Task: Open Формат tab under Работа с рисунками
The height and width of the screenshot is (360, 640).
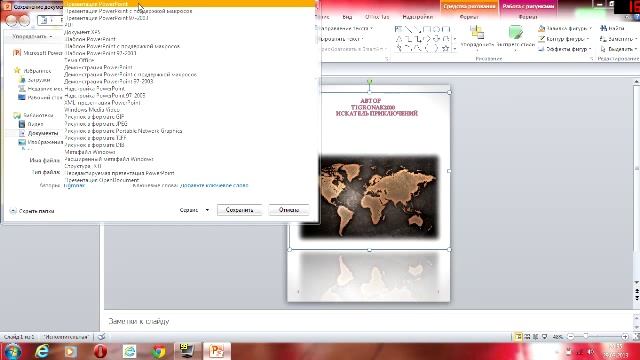Action: pyautogui.click(x=528, y=17)
